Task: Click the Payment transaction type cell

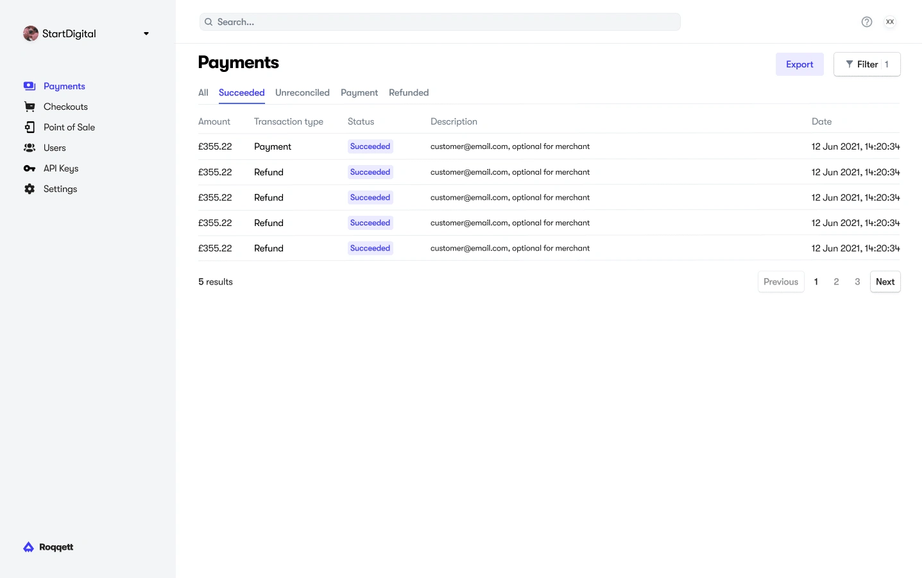Action: [273, 146]
